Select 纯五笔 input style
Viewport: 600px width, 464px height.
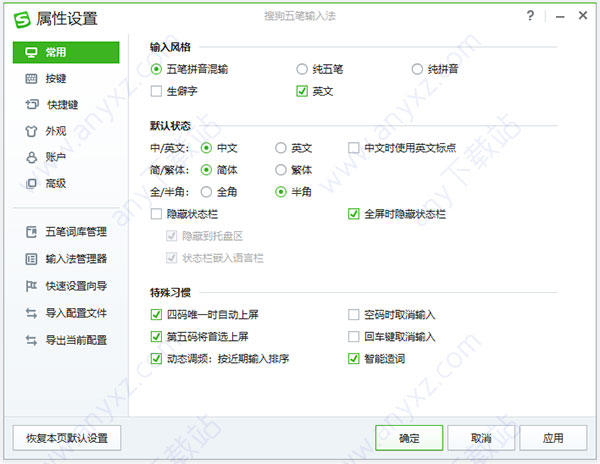click(302, 69)
